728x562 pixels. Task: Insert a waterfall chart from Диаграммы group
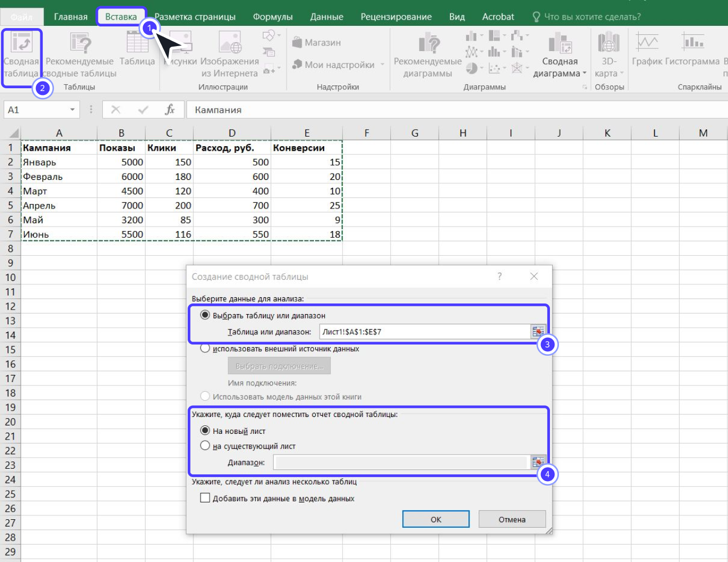click(x=517, y=35)
